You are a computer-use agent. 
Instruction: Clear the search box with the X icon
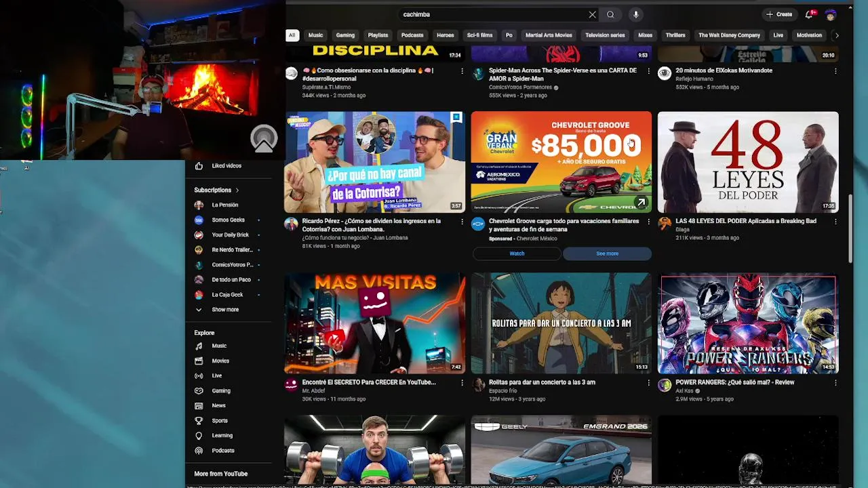point(592,14)
